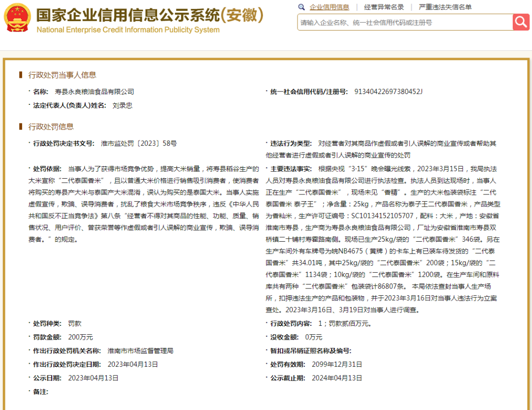The height and width of the screenshot is (410, 532).
Task: Click the 处罚依据 label
Action: pos(47,169)
